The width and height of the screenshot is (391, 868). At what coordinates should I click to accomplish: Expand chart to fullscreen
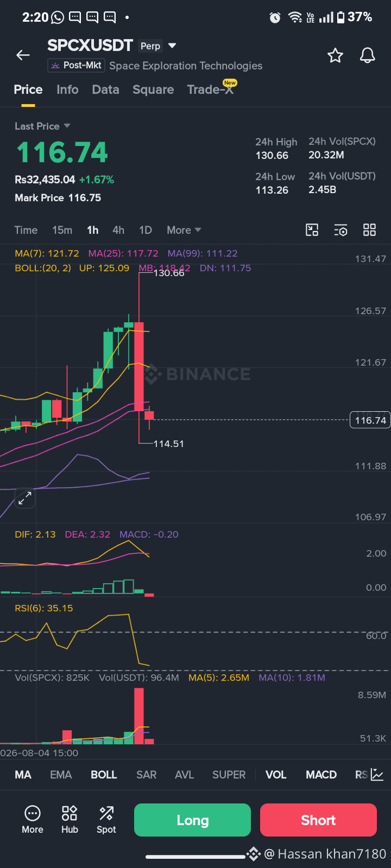tap(24, 499)
